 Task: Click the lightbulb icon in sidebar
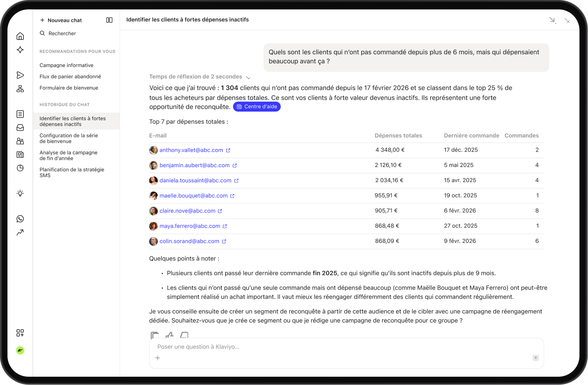(x=20, y=193)
